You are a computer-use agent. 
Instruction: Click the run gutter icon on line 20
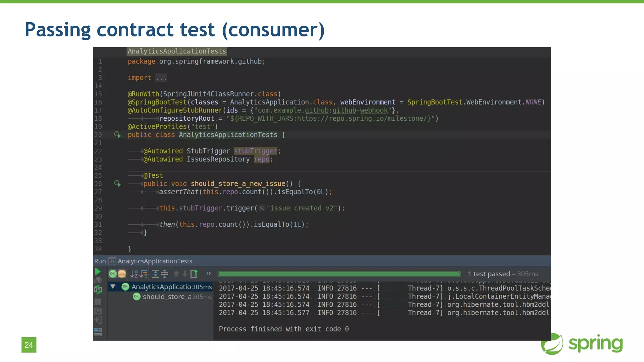117,135
